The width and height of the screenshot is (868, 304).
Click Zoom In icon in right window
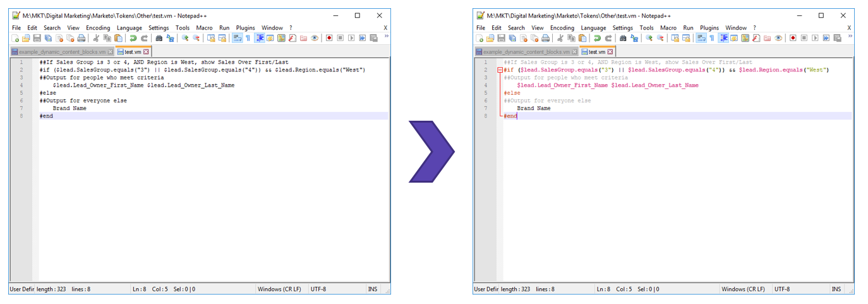coord(649,39)
